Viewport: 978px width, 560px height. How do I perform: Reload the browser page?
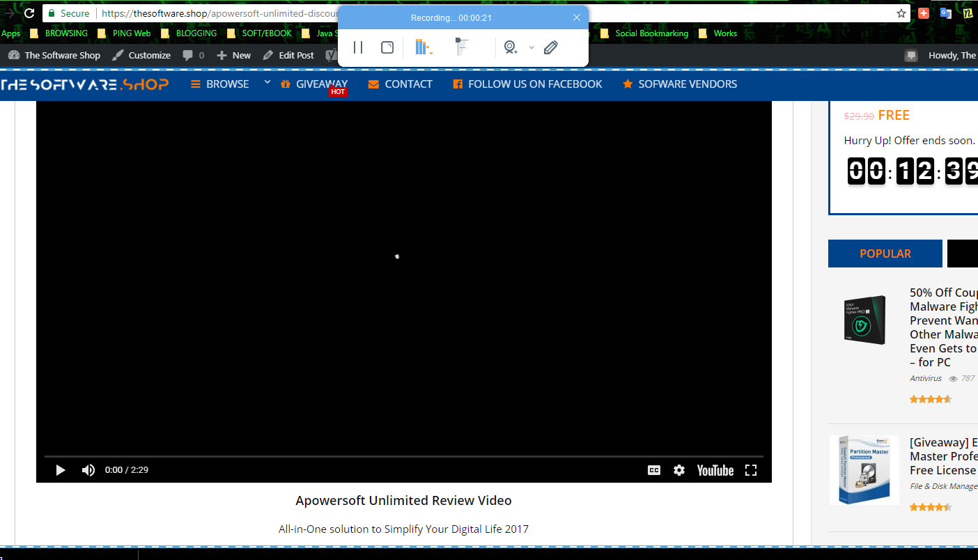[x=29, y=13]
